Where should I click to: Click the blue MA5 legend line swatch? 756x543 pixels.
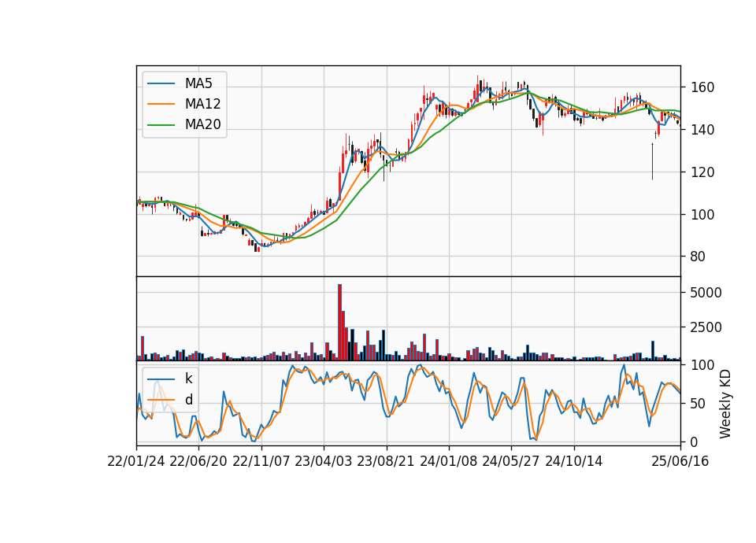tap(161, 83)
